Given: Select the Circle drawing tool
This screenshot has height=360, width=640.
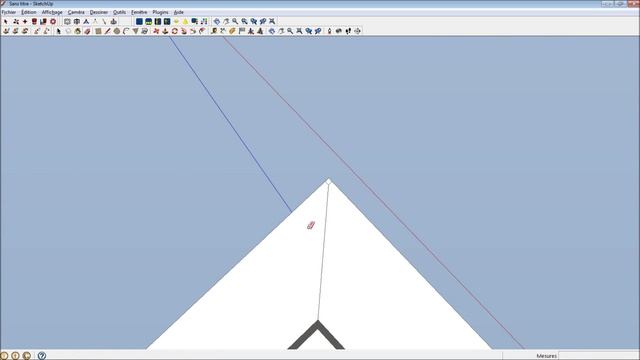Looking at the screenshot, I should point(117,31).
